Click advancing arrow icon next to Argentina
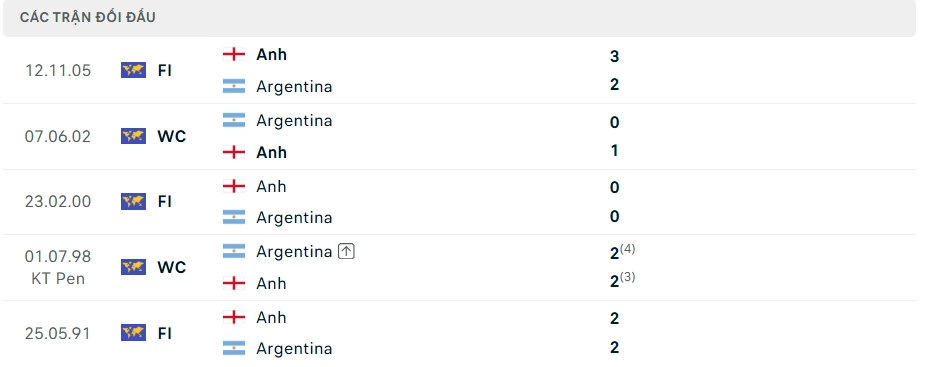Image resolution: width=931 pixels, height=367 pixels. click(x=346, y=251)
